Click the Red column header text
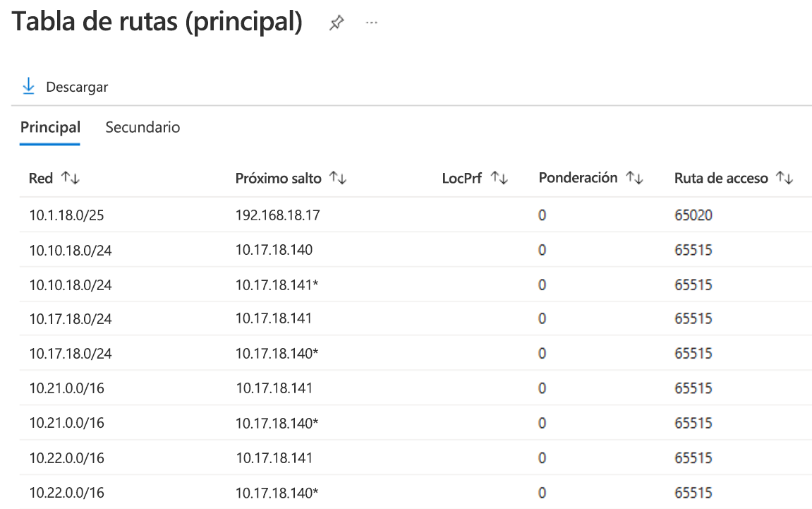Viewport: 812px width, 509px height. click(x=41, y=179)
